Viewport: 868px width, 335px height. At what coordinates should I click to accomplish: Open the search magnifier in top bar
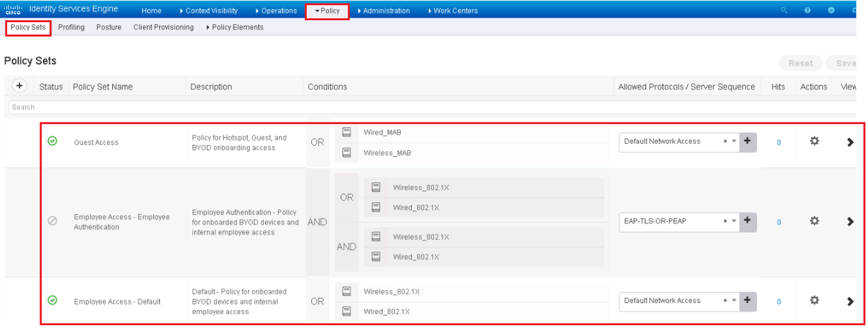(x=784, y=10)
